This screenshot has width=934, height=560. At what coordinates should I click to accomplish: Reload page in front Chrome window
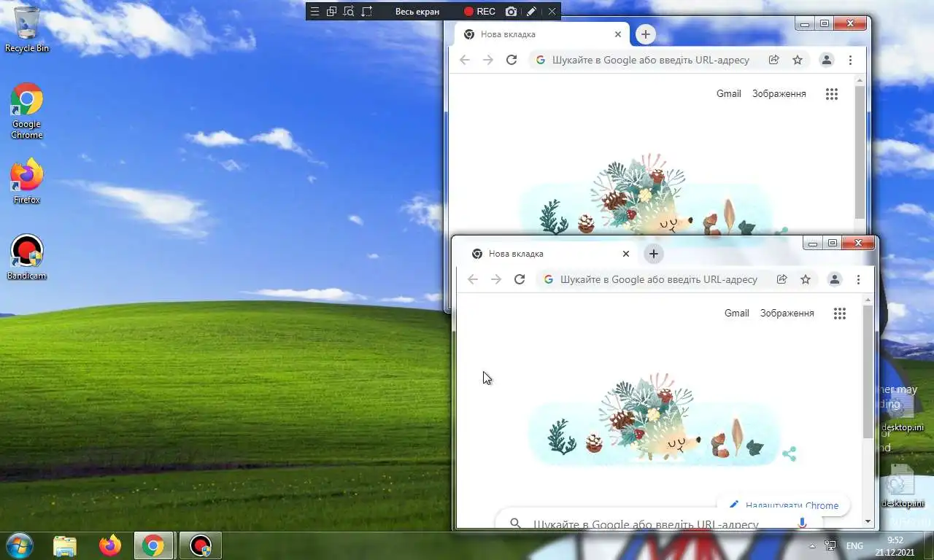click(520, 279)
